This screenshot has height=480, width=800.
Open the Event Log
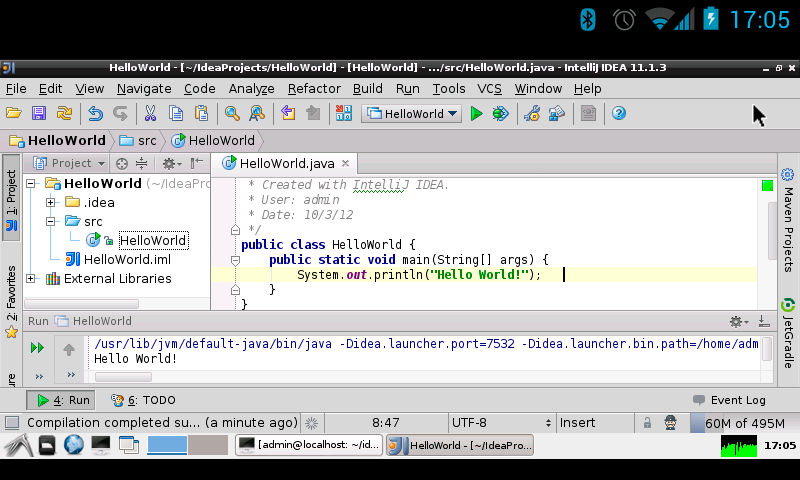click(730, 400)
